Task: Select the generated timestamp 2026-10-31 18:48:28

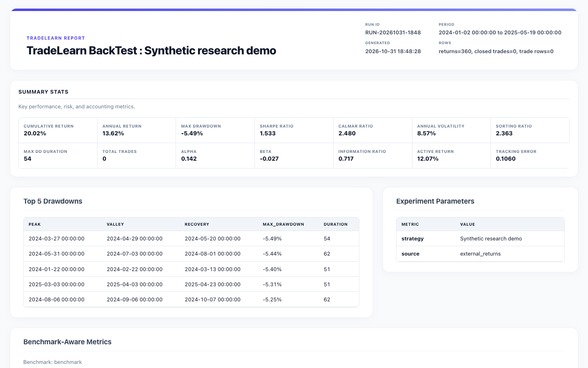Action: (x=393, y=52)
